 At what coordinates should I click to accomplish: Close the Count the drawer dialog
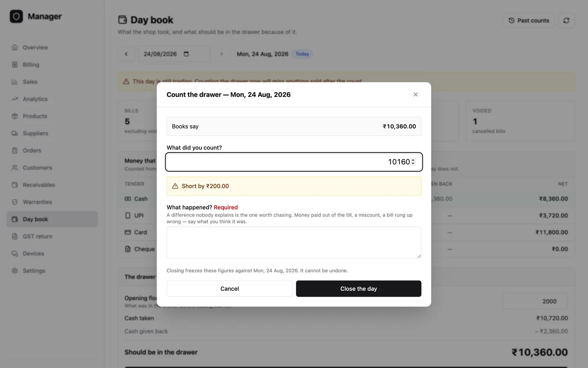click(x=416, y=95)
